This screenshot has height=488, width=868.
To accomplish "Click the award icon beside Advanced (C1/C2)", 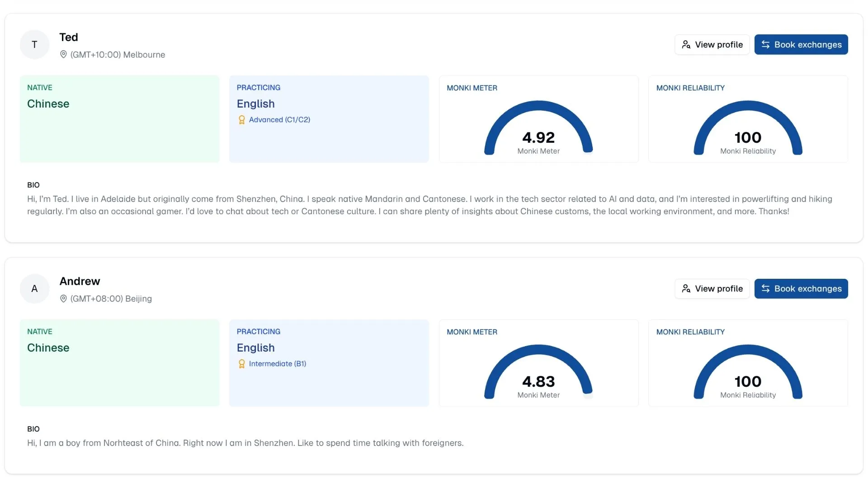I will (241, 120).
